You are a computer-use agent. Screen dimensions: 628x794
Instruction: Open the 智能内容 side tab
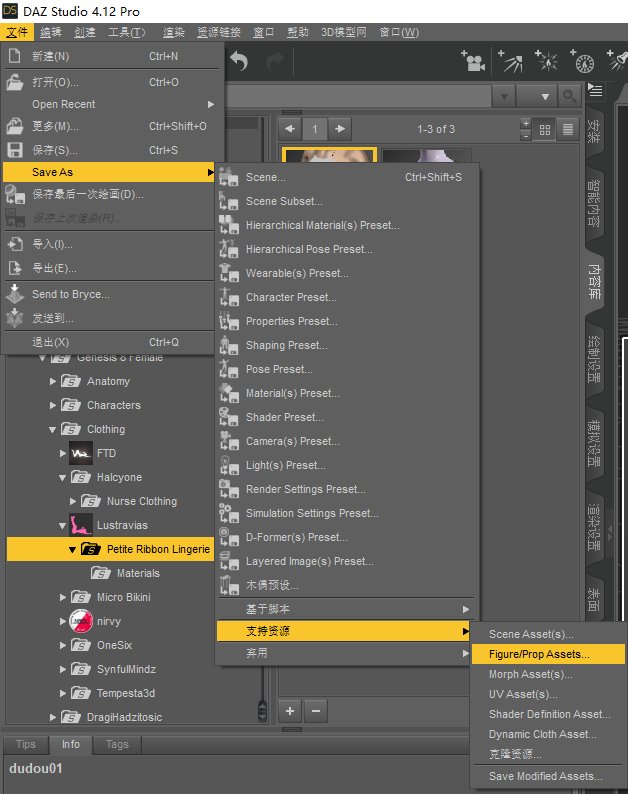(x=594, y=204)
